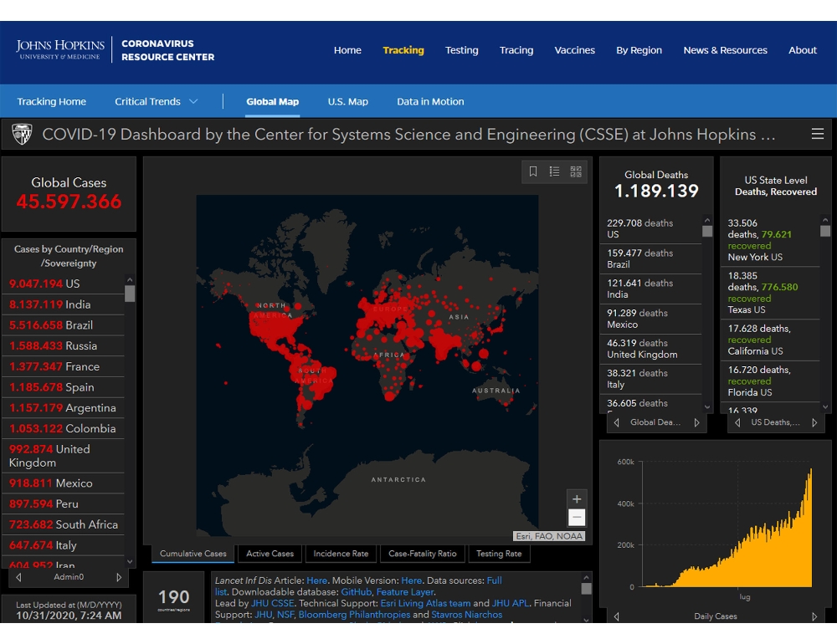
Task: Switch map to Testing Rate tab
Action: pyautogui.click(x=499, y=554)
